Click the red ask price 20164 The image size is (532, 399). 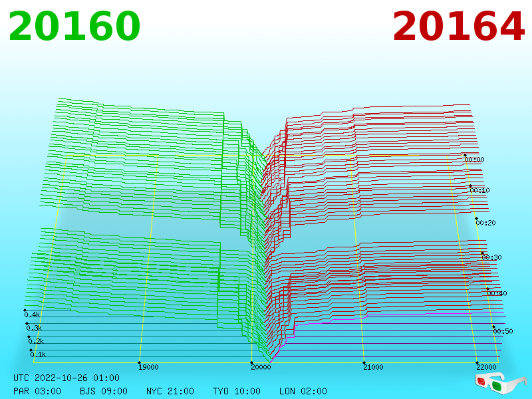coord(458,26)
